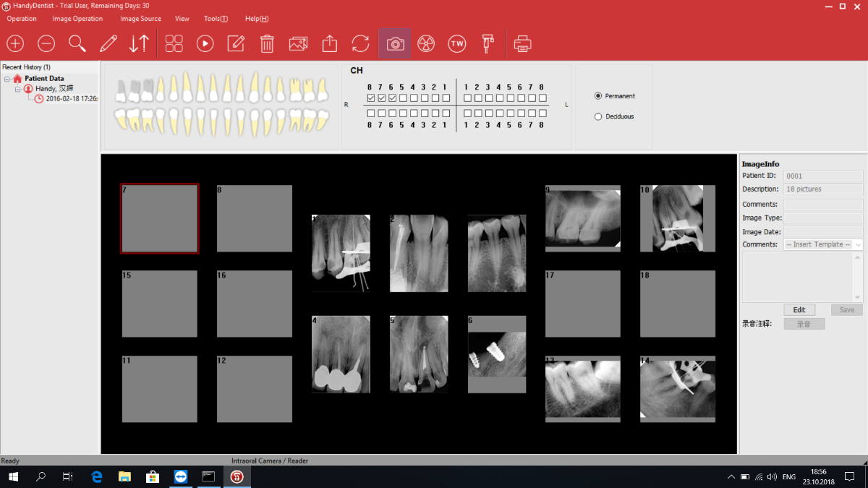This screenshot has width=868, height=488.
Task: Click the camera capture icon
Action: 395,44
